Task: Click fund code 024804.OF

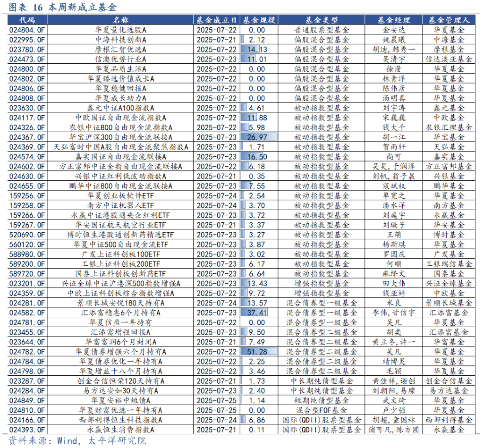Action: [27, 30]
